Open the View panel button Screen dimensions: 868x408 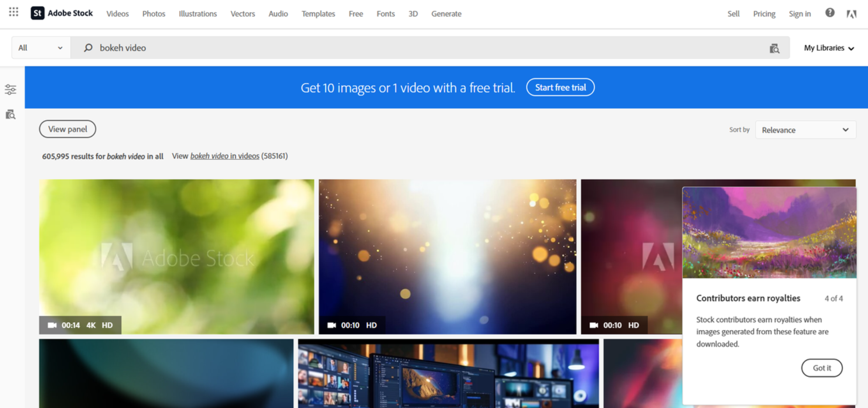[67, 129]
